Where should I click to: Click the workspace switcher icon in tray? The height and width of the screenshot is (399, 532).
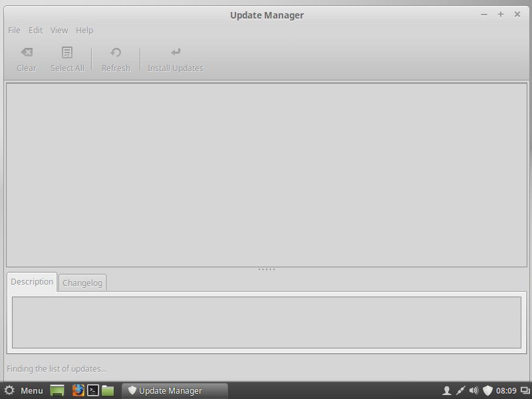click(x=525, y=391)
